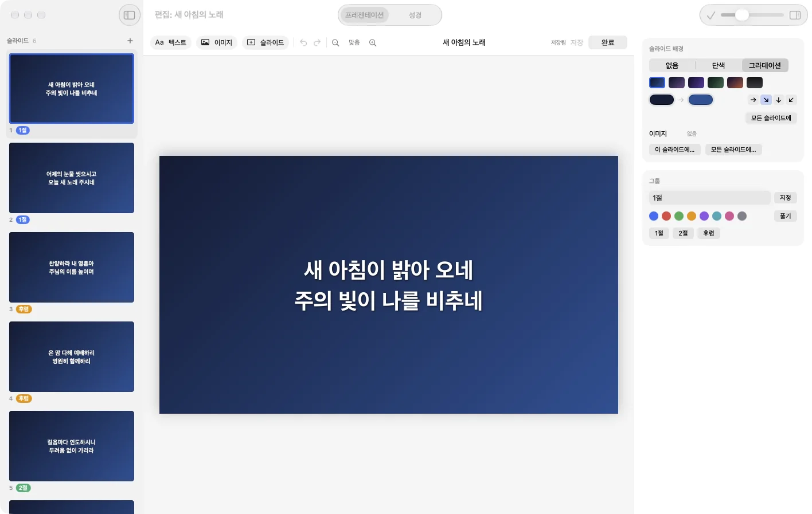Pick the third purple gradient preset
The height and width of the screenshot is (514, 812).
click(x=696, y=83)
